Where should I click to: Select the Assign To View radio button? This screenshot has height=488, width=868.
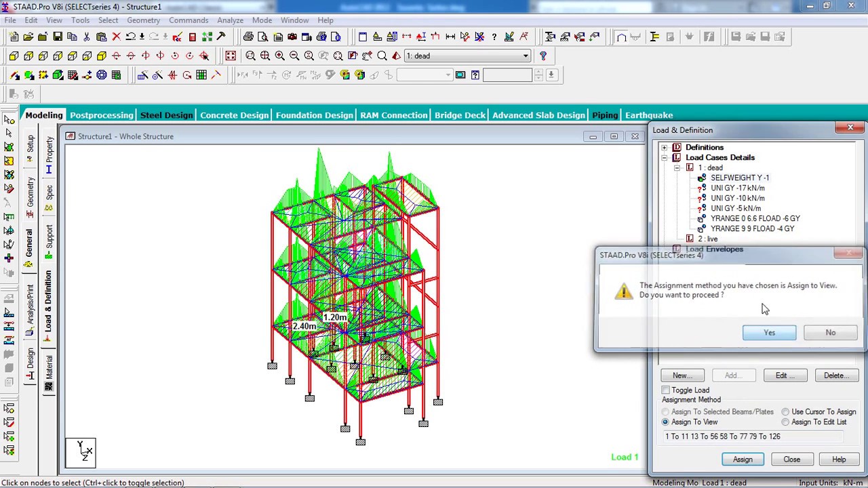665,422
